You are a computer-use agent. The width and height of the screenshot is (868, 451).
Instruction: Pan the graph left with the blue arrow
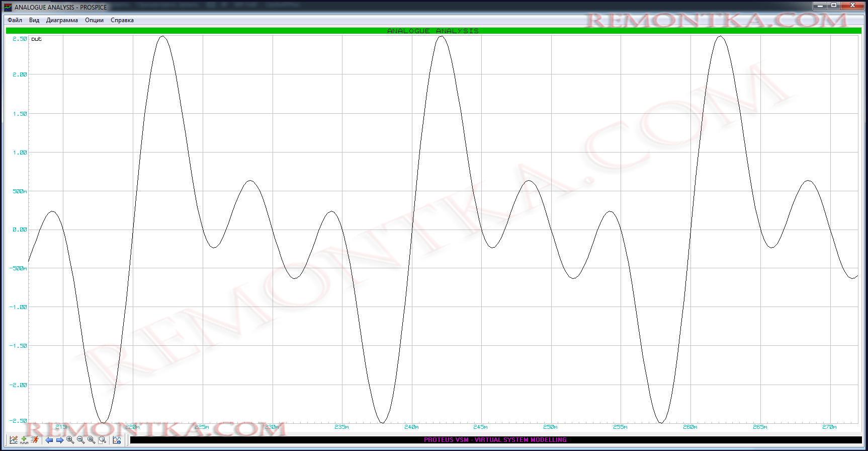[x=49, y=440]
